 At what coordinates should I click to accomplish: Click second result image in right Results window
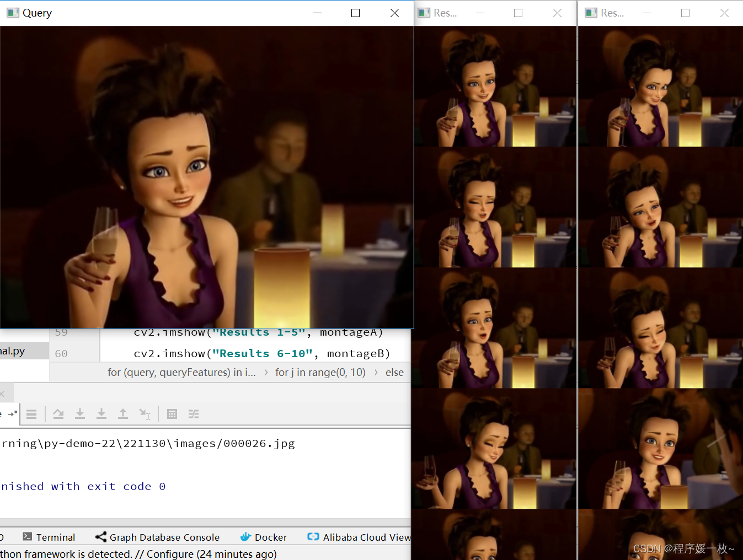click(x=660, y=207)
